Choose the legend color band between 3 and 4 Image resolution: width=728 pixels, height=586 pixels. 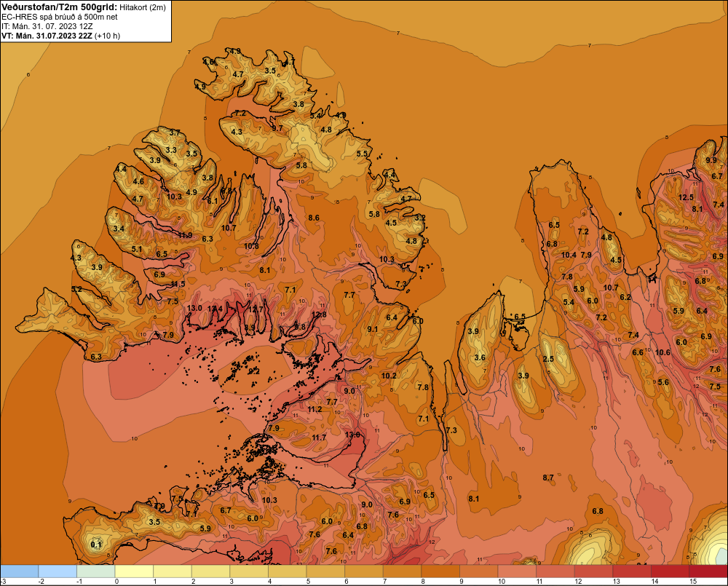click(249, 571)
